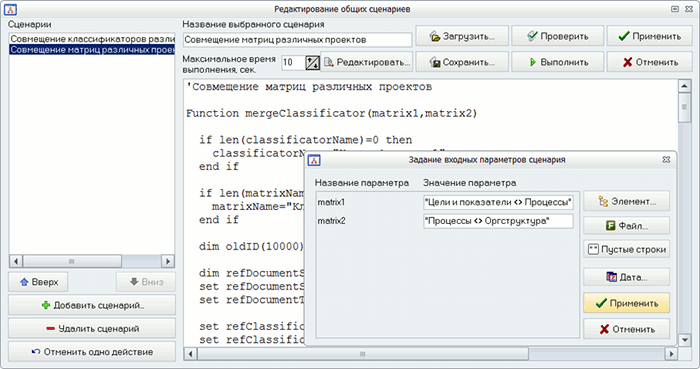Click up arrow of code editor scrollbar

tap(684, 86)
